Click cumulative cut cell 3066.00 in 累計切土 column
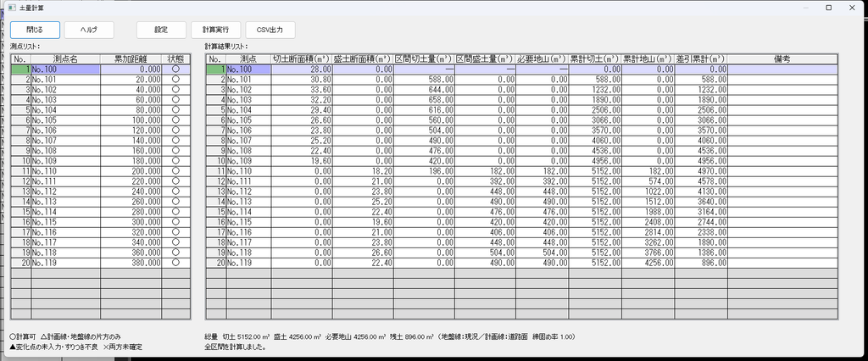Image resolution: width=868 pixels, height=361 pixels. [x=595, y=119]
